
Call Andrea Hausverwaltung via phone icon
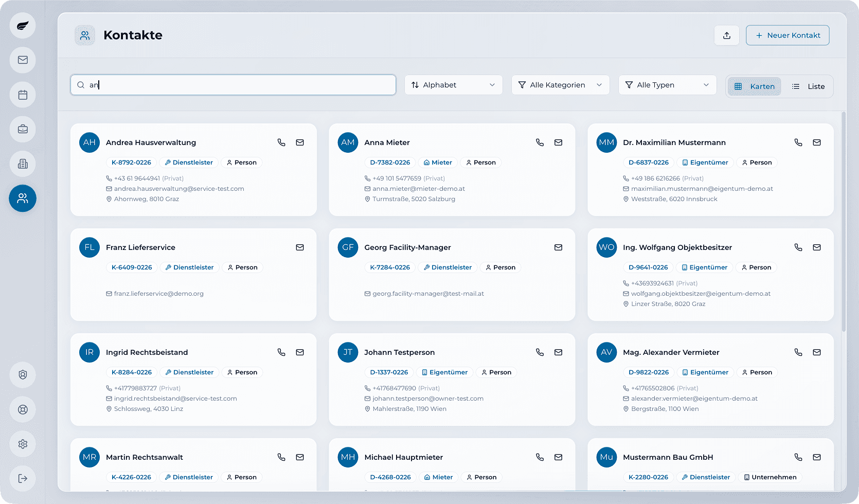pyautogui.click(x=281, y=142)
